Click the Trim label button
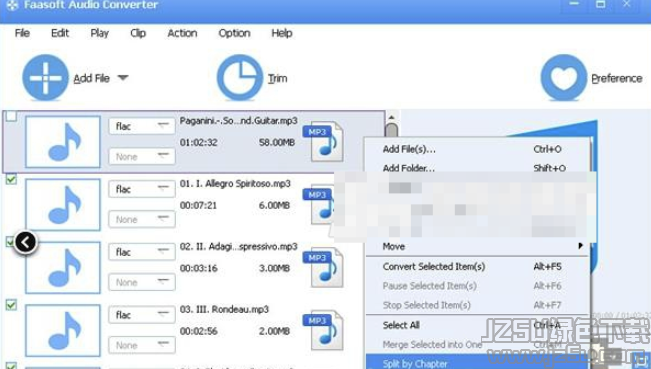Viewport: 651px width, 369px height. (x=277, y=78)
